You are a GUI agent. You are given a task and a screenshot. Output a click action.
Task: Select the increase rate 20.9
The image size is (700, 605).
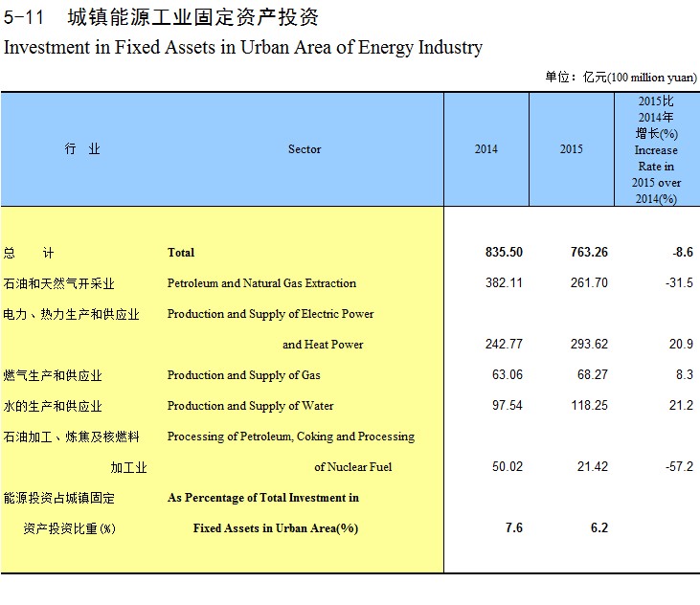point(681,344)
